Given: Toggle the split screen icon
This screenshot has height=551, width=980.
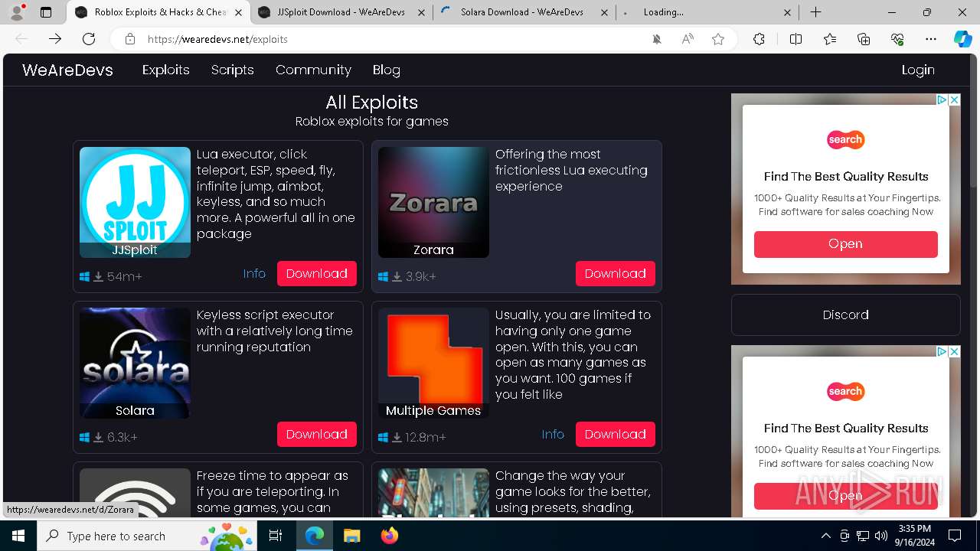Looking at the screenshot, I should click(x=795, y=39).
